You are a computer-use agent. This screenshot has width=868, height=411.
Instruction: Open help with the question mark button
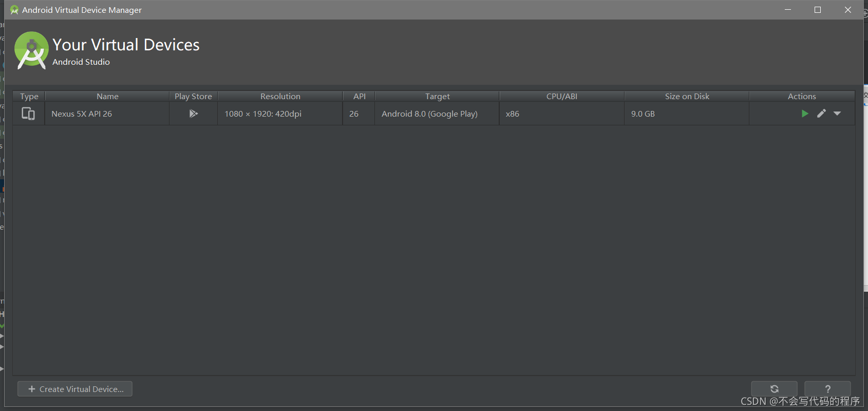click(827, 389)
